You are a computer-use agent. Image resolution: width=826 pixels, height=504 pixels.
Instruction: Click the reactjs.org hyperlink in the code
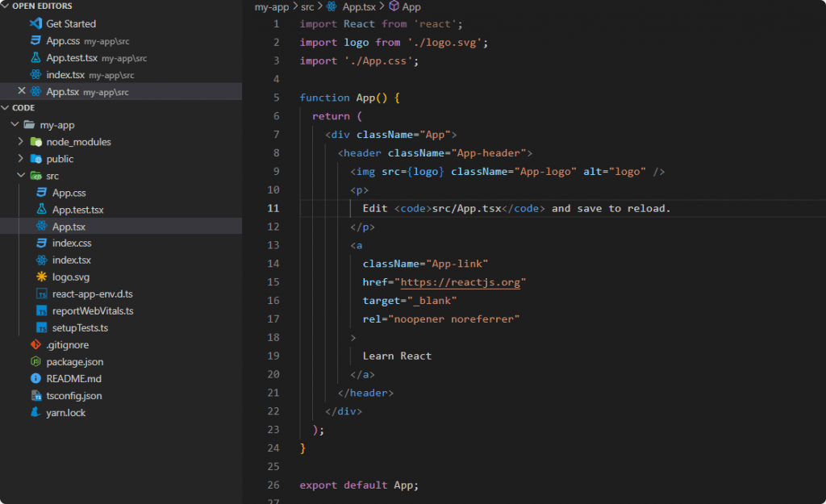coord(461,282)
